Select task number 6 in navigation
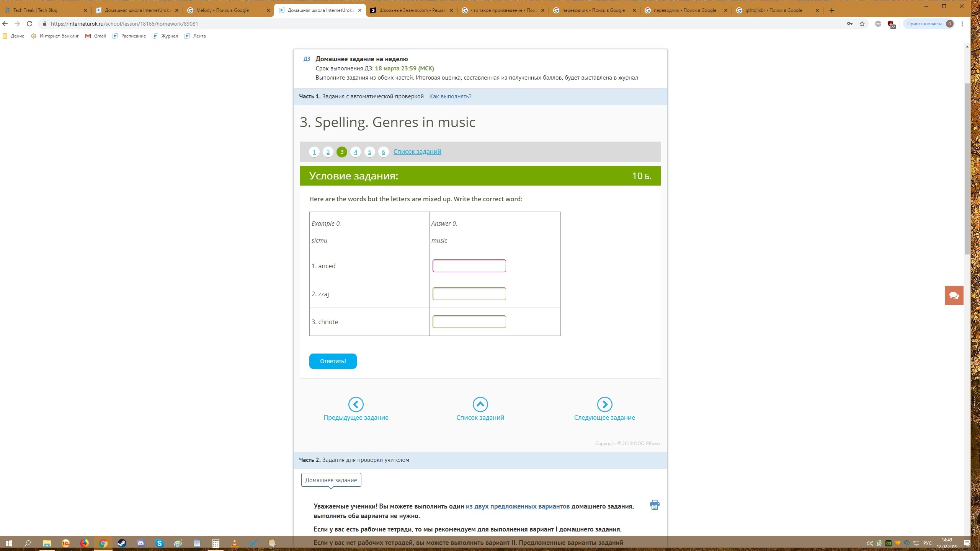The image size is (980, 551). click(383, 152)
